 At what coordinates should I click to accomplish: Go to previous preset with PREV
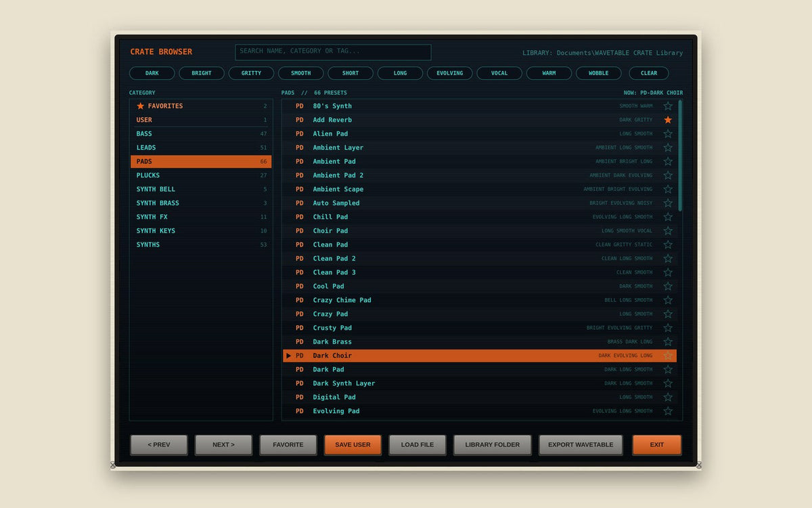pyautogui.click(x=159, y=445)
